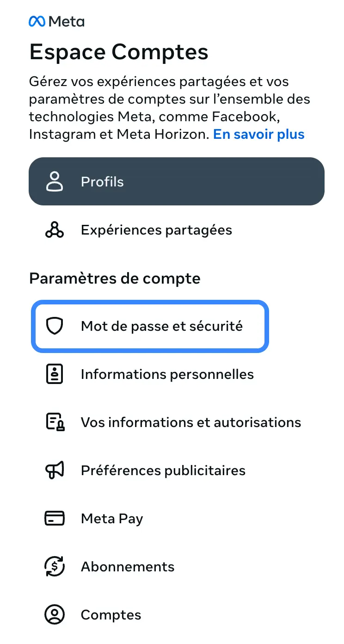
Task: Select the Profils menu label
Action: (x=102, y=182)
